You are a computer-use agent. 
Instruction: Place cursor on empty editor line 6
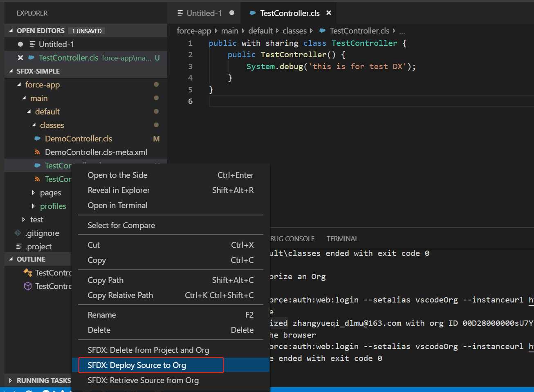[371, 101]
